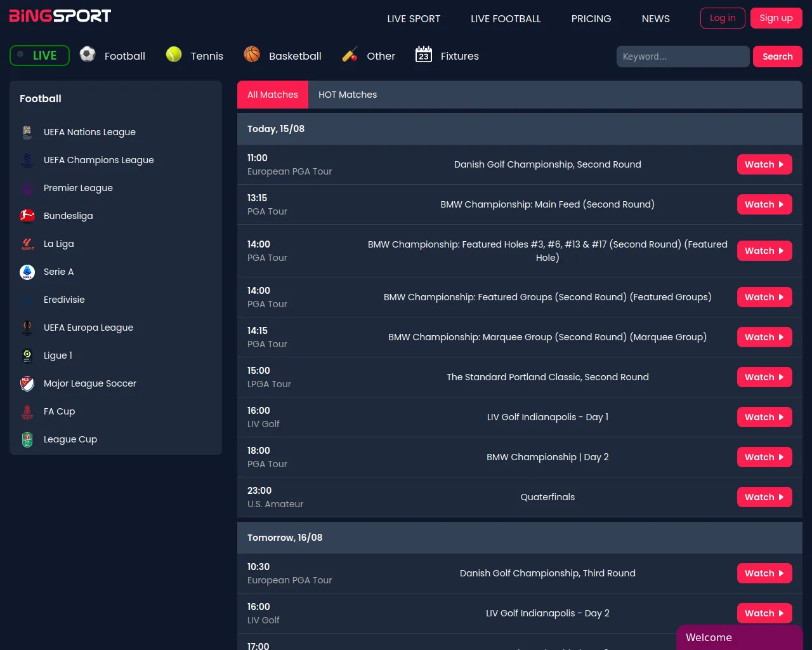Switch to the HOT Matches tab
Image resolution: width=812 pixels, height=650 pixels.
[x=348, y=95]
